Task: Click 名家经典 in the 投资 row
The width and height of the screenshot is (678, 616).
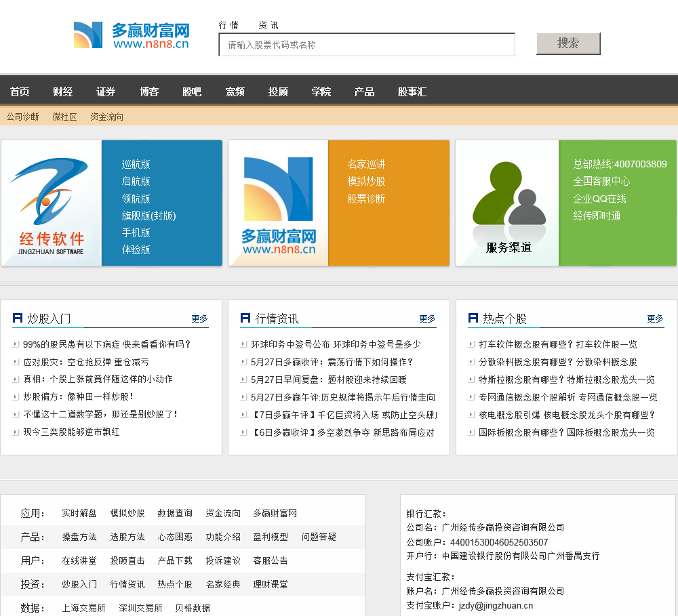Action: (223, 584)
